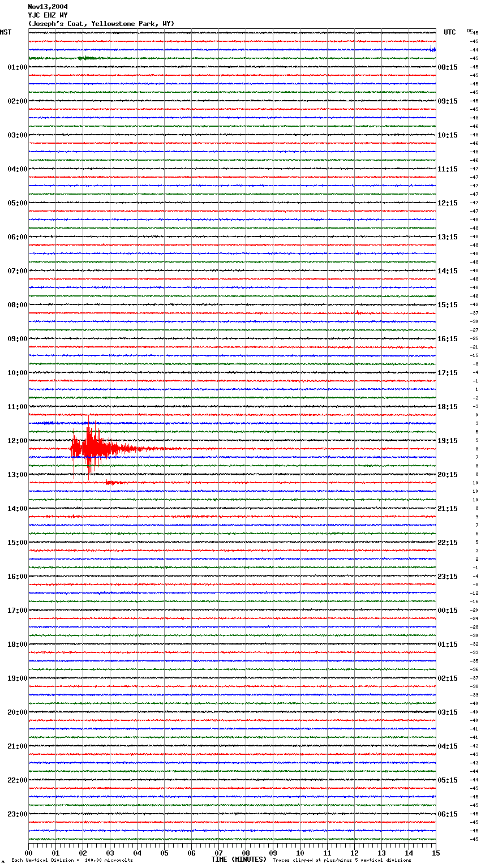Click the date label Nov13,2004

(x=48, y=7)
